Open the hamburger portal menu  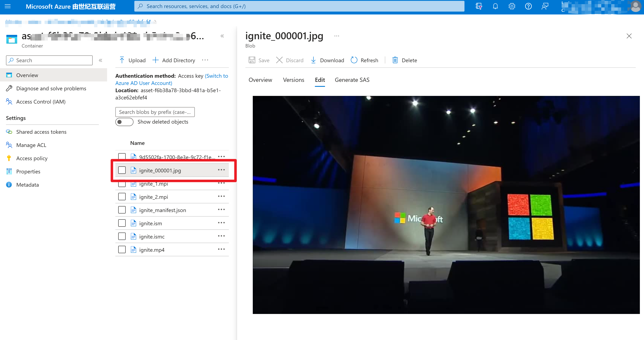click(8, 6)
